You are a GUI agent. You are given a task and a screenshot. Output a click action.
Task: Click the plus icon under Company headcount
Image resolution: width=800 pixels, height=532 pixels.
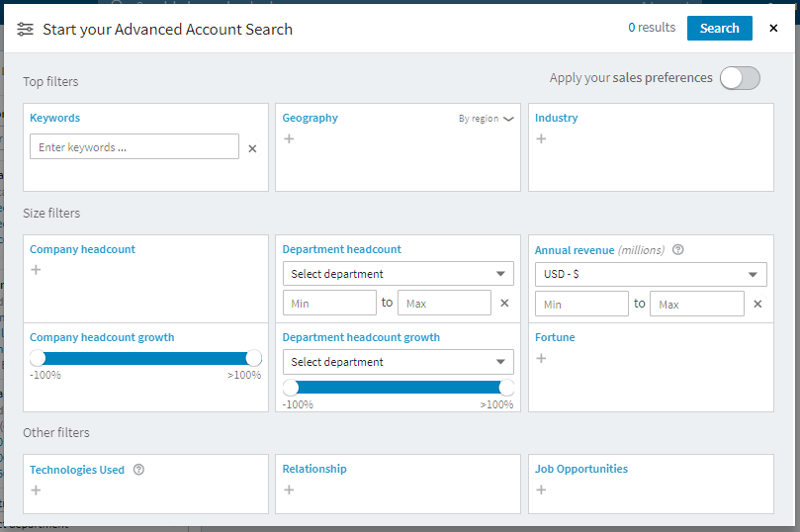click(x=36, y=270)
